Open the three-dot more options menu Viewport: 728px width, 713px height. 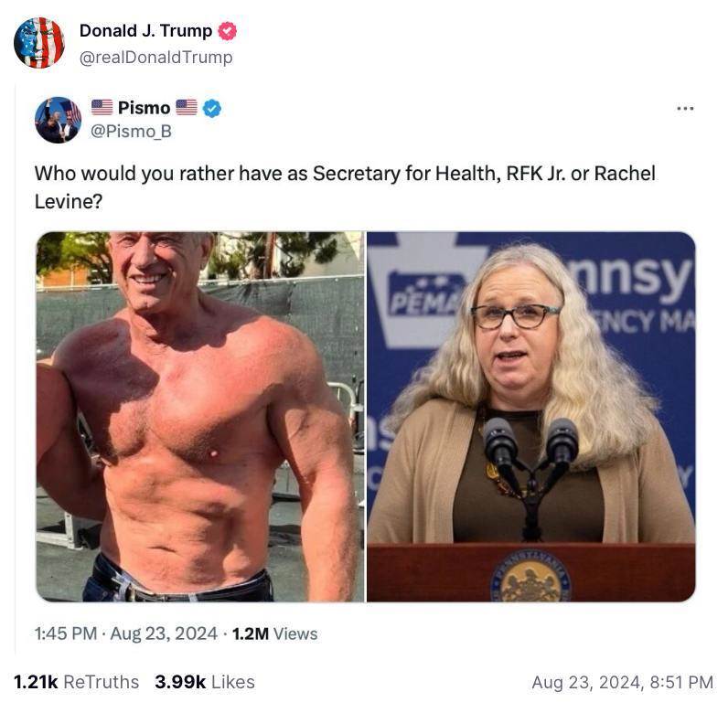pos(685,109)
